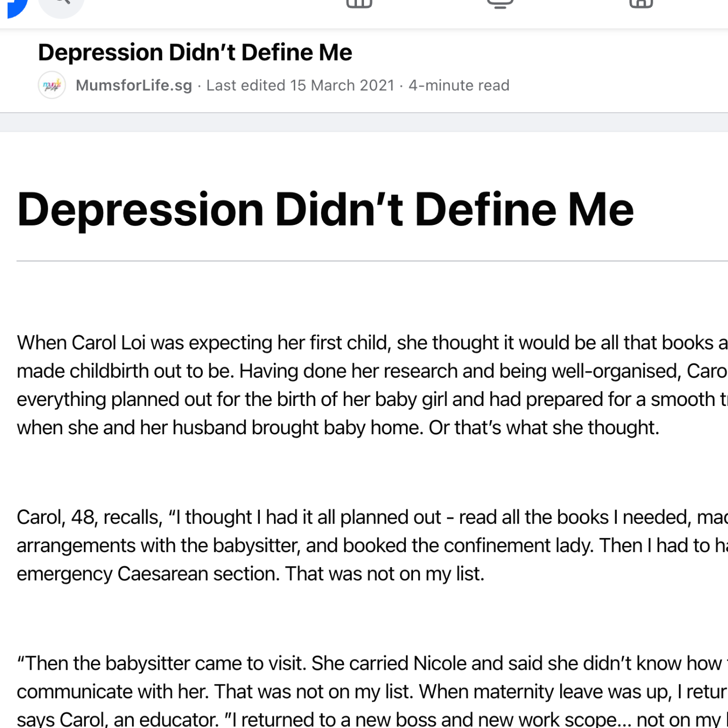Screen dimensions: 728x728
Task: Click the line 'arrangements with the babysitter'
Action: click(372, 545)
